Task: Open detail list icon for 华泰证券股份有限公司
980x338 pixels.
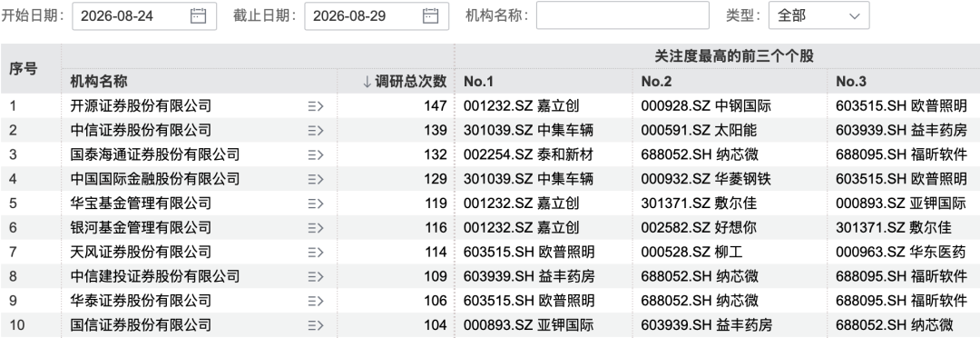Action: 316,301
